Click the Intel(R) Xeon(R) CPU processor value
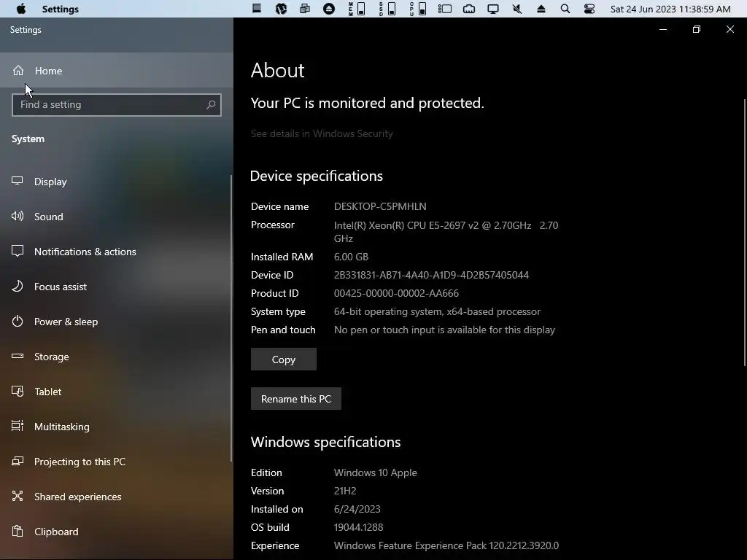 point(446,232)
